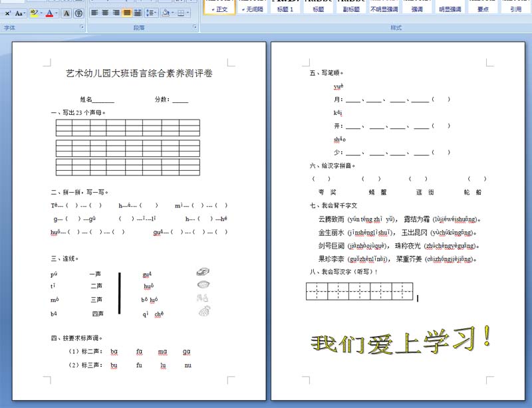Open the shading color dropdown arrow
532x408 pixels.
click(173, 13)
